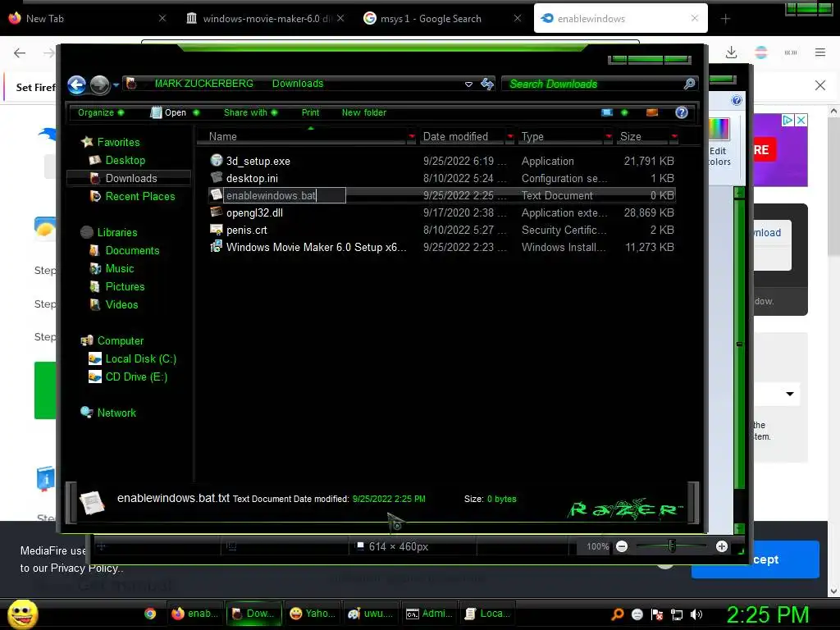Expand the view options dropdown
The image size is (840, 630).
point(624,112)
